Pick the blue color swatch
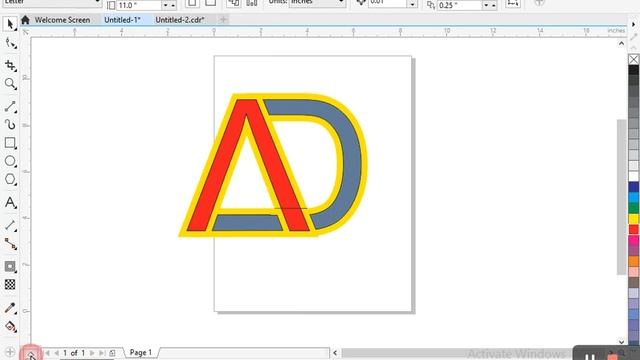 (x=633, y=187)
